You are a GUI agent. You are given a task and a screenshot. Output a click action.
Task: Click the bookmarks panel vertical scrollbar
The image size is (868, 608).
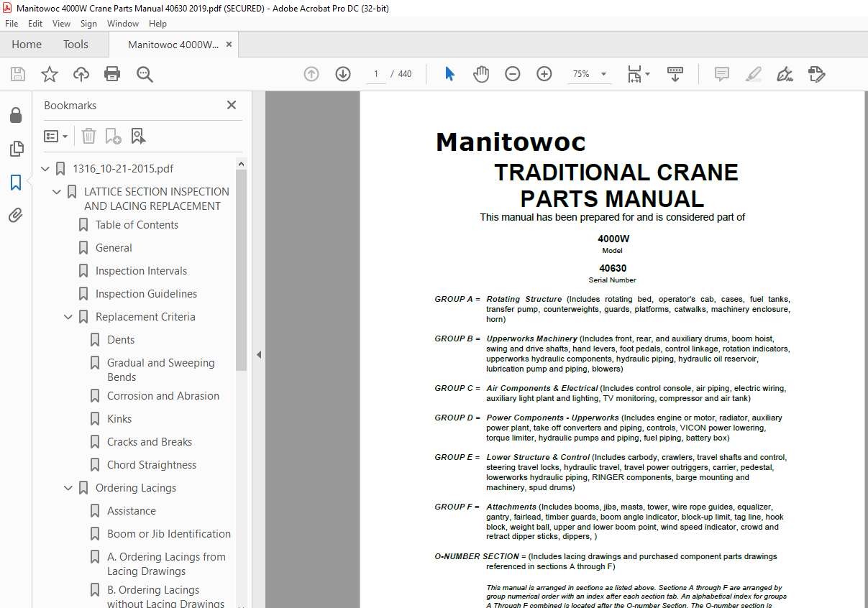click(x=242, y=270)
